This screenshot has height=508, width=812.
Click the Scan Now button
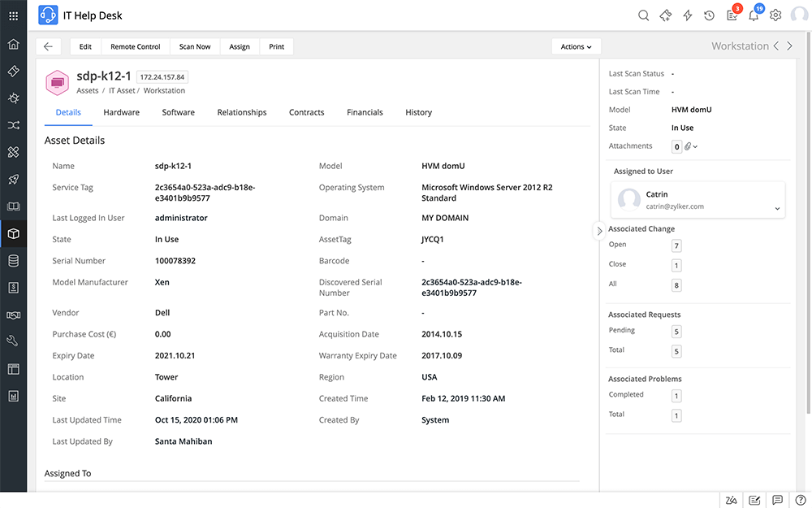tap(195, 46)
